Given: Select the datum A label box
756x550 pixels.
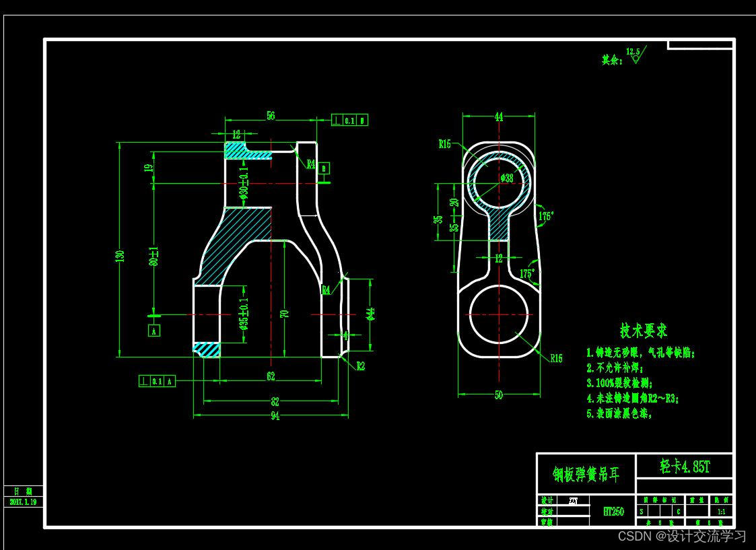Looking at the screenshot, I should (x=153, y=331).
